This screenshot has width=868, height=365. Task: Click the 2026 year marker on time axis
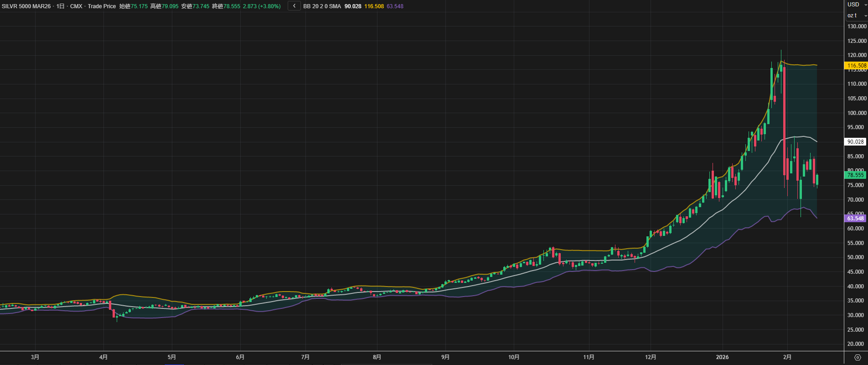(x=722, y=357)
